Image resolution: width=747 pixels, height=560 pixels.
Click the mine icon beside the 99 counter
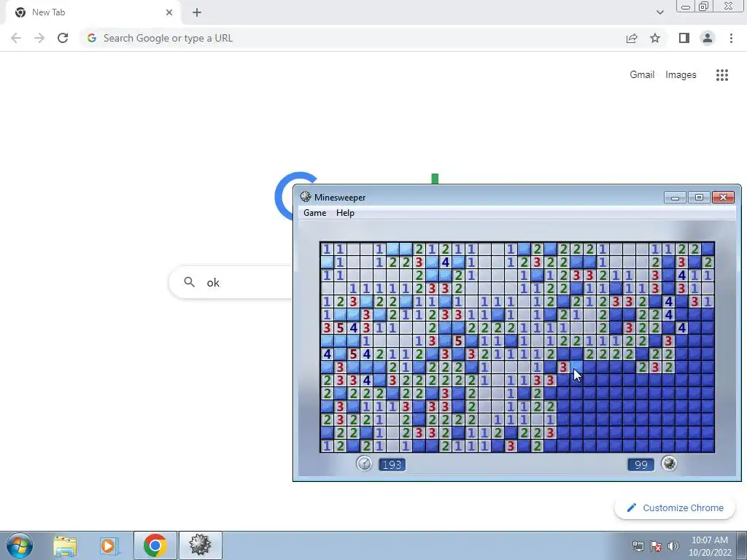pyautogui.click(x=669, y=463)
